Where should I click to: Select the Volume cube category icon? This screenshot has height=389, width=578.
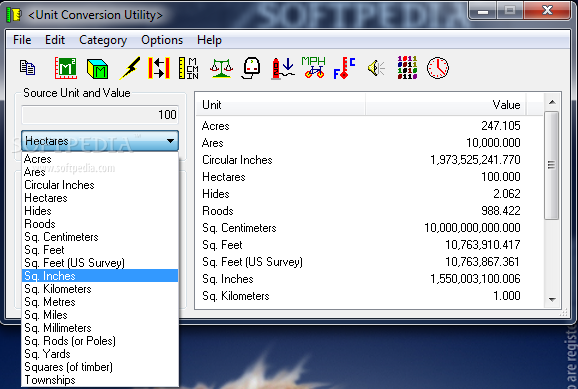pos(97,69)
